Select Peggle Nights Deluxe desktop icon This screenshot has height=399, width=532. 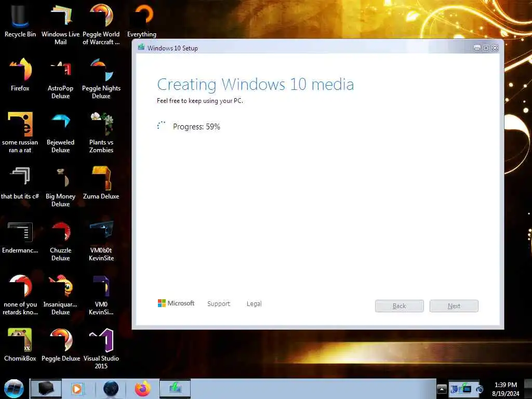click(101, 78)
